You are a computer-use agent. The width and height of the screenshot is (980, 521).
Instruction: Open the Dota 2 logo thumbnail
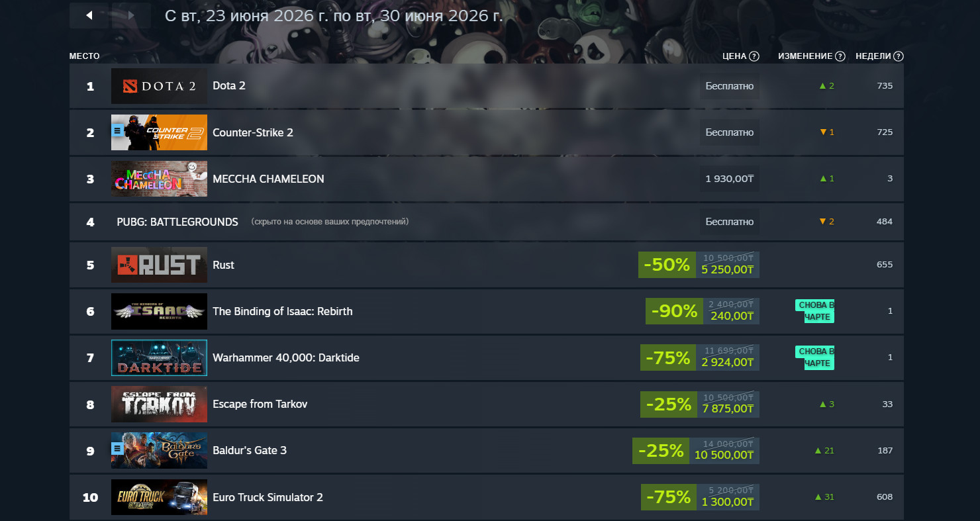click(159, 86)
